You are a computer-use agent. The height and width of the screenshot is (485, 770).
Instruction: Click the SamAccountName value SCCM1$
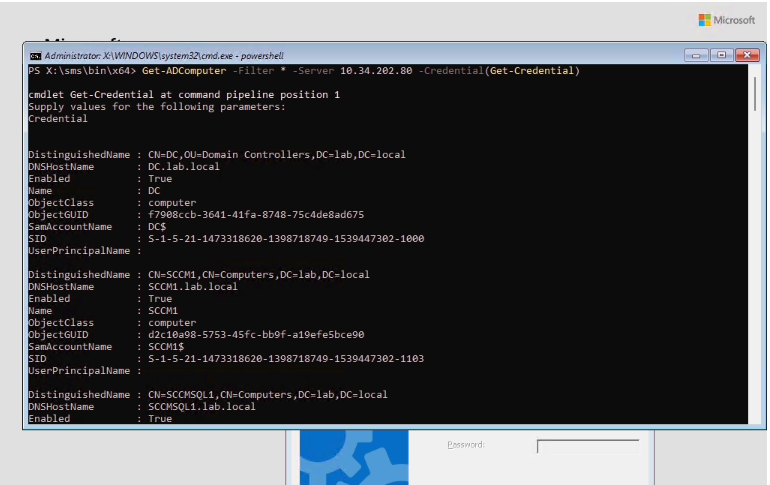coord(166,347)
